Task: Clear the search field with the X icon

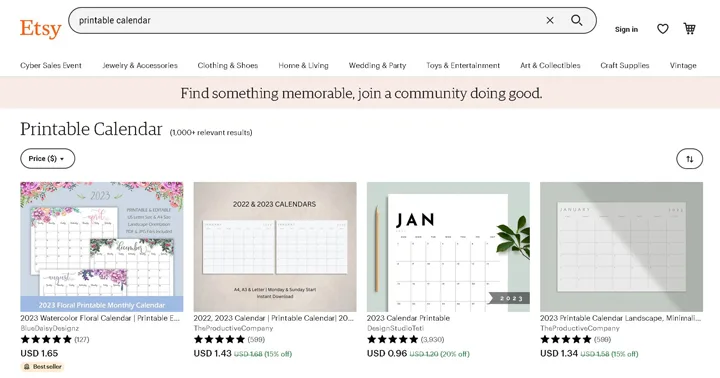Action: click(x=550, y=20)
